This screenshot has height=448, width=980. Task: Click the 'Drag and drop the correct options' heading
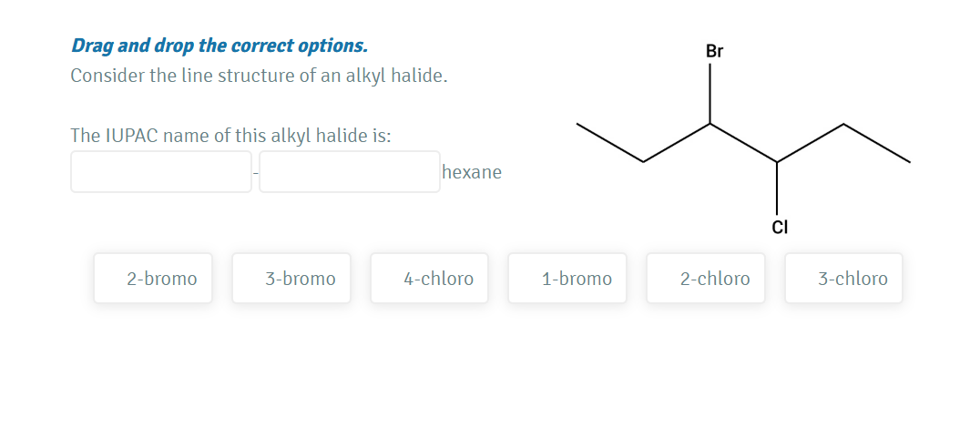pyautogui.click(x=219, y=46)
